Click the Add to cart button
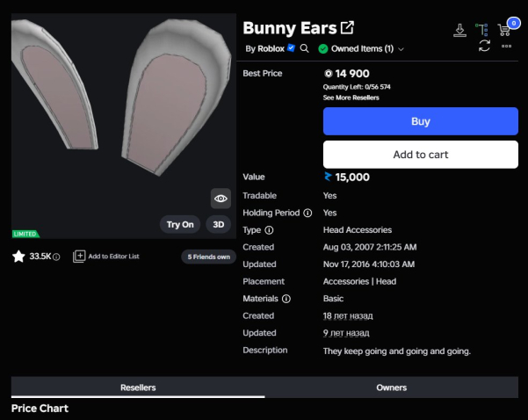Screen dimensions: 528x420 coord(420,155)
